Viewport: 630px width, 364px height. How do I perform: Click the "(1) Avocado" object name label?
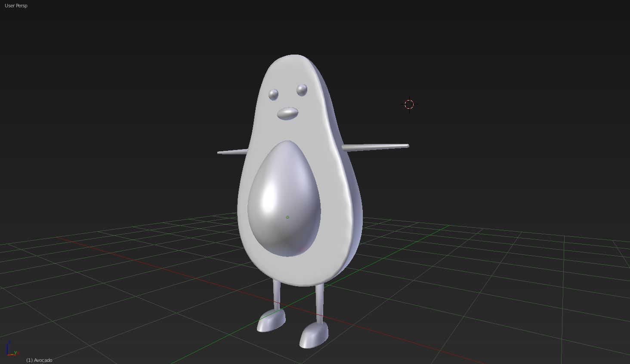click(39, 360)
